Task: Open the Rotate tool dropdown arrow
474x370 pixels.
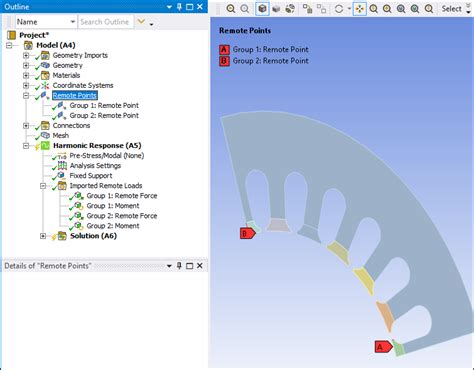Action: 349,9
